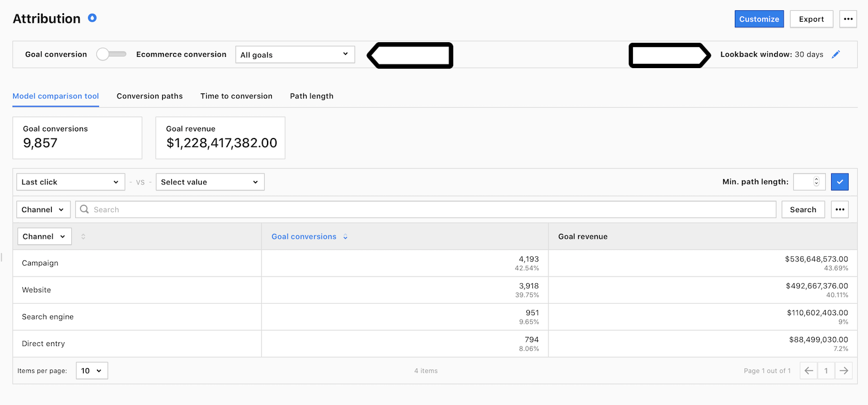Click the sort arrow beside Goal conversions
868x405 pixels.
point(345,237)
